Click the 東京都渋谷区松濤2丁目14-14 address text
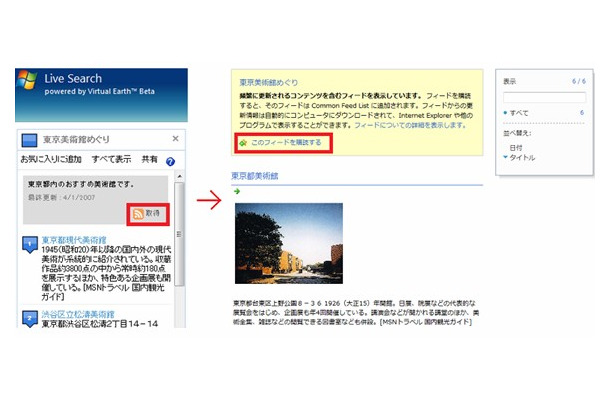 (x=100, y=324)
